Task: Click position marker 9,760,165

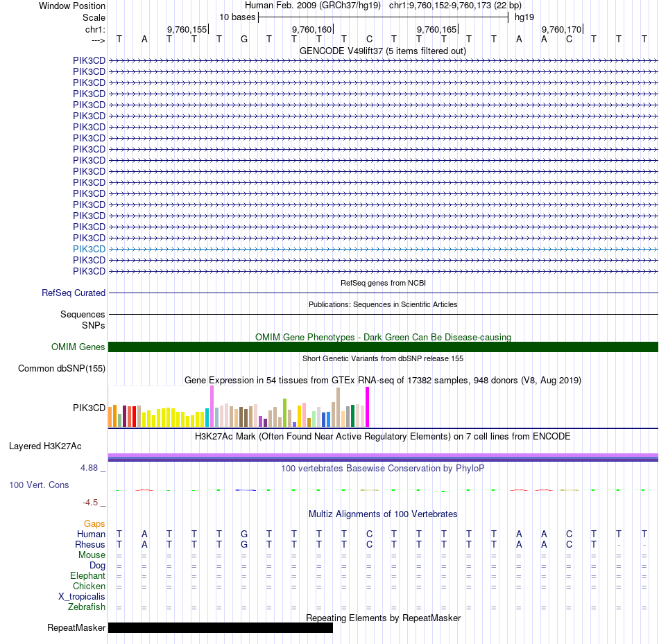Action: [436, 29]
